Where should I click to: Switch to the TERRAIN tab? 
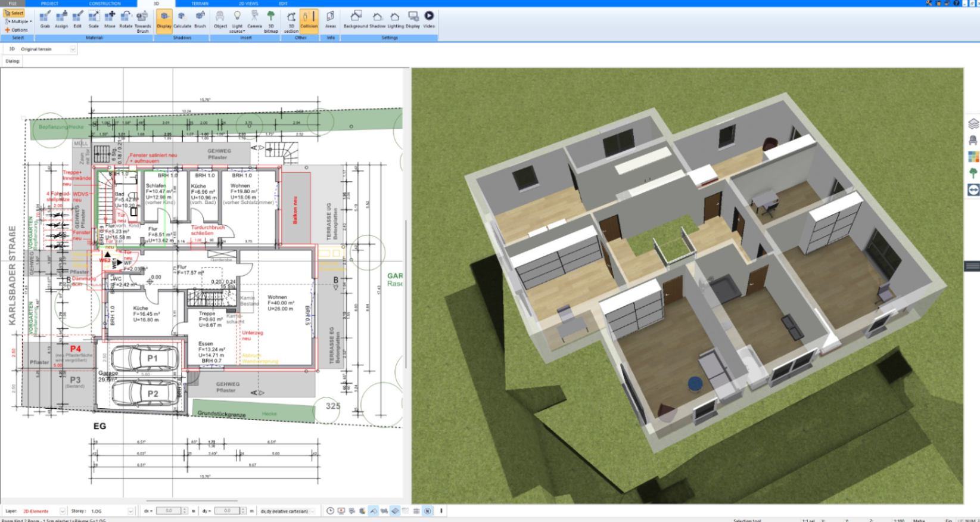pyautogui.click(x=200, y=4)
